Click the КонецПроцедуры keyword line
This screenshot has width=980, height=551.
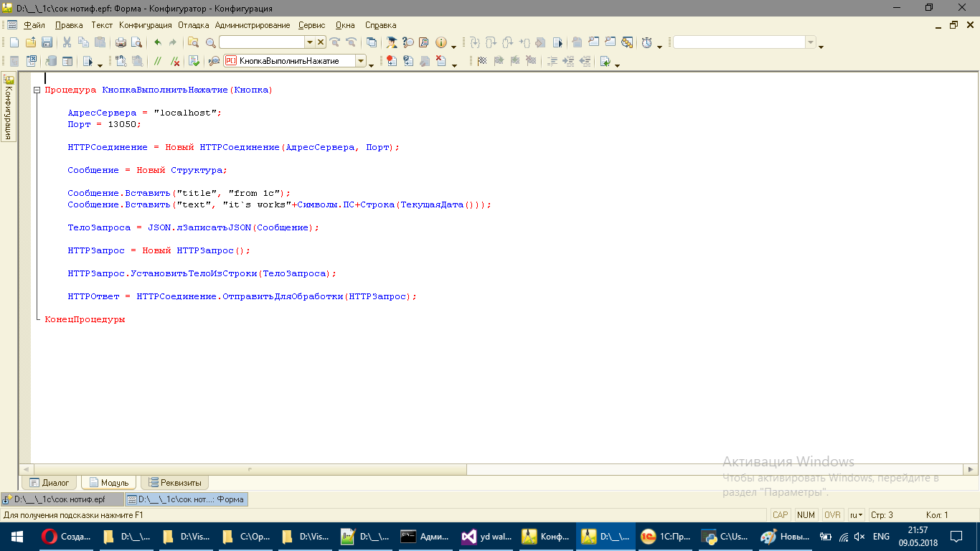tap(85, 319)
